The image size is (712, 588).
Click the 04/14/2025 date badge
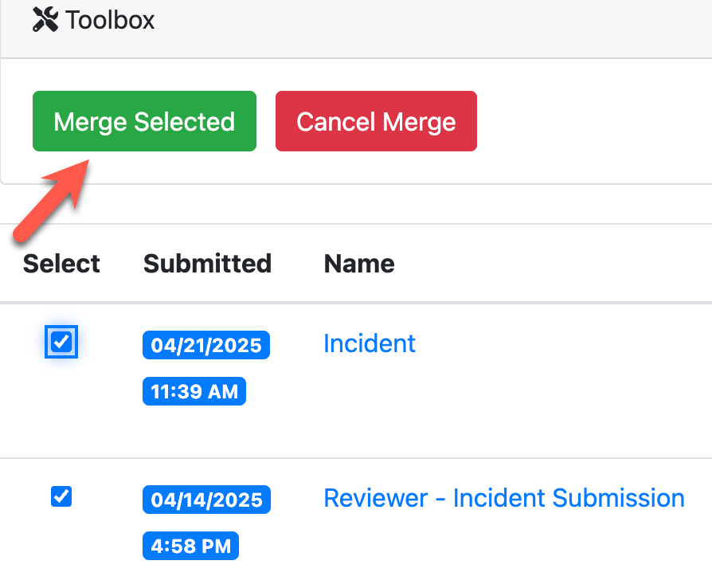point(206,500)
